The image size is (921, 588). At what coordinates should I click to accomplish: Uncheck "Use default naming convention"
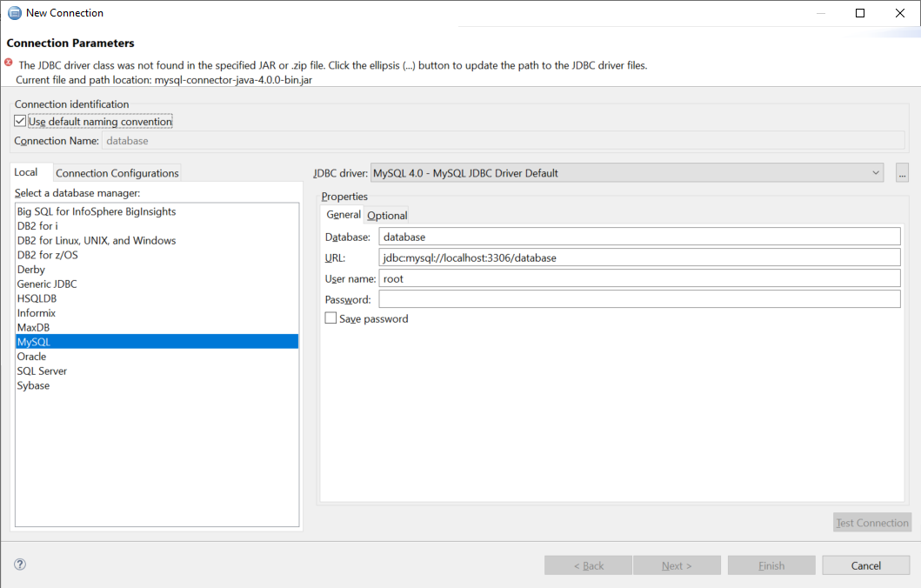(x=19, y=120)
